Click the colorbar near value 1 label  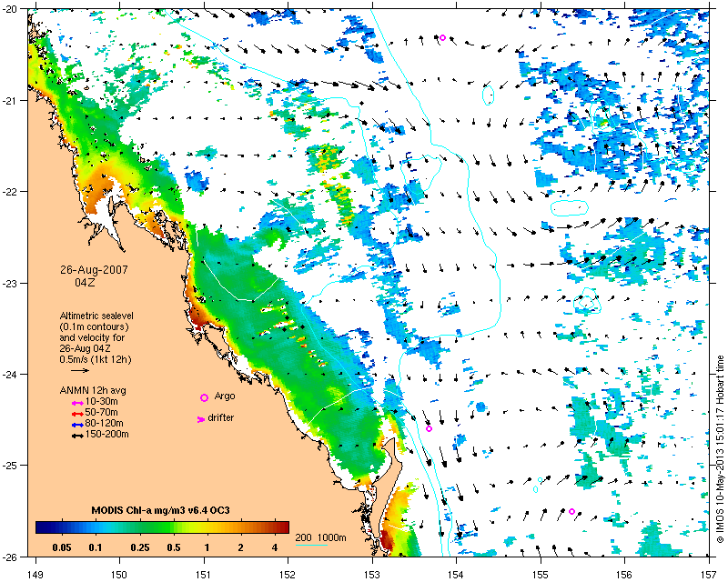(207, 527)
